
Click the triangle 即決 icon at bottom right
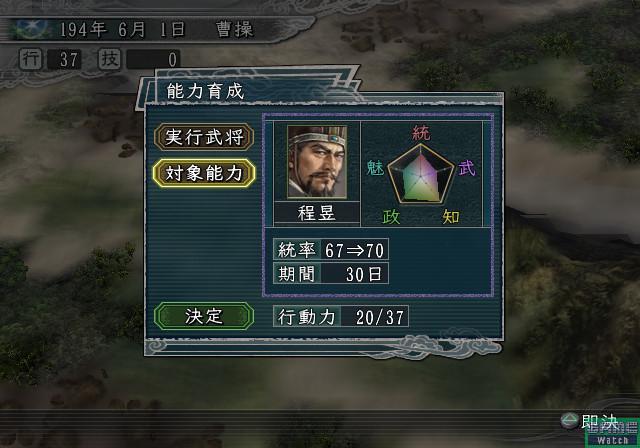[569, 421]
